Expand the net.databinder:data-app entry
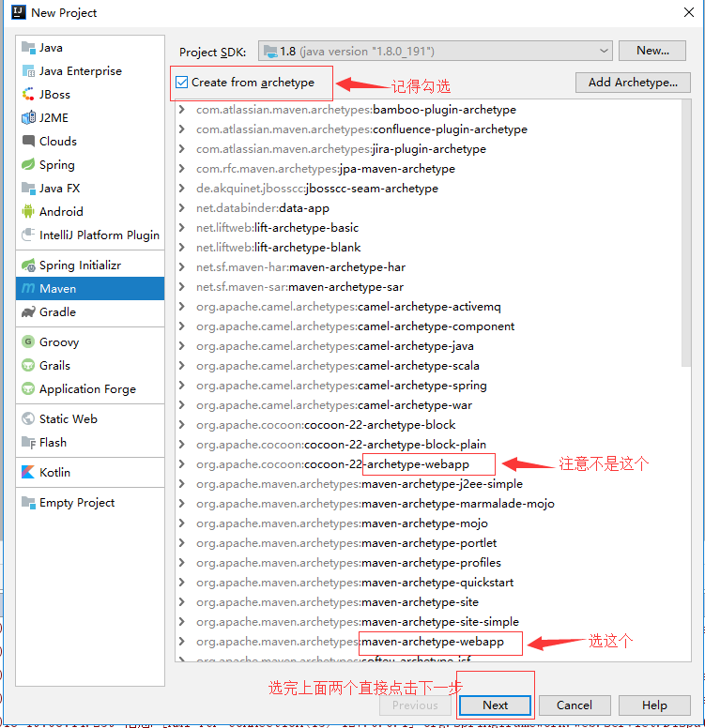Screen dimensions: 705x728 182,208
